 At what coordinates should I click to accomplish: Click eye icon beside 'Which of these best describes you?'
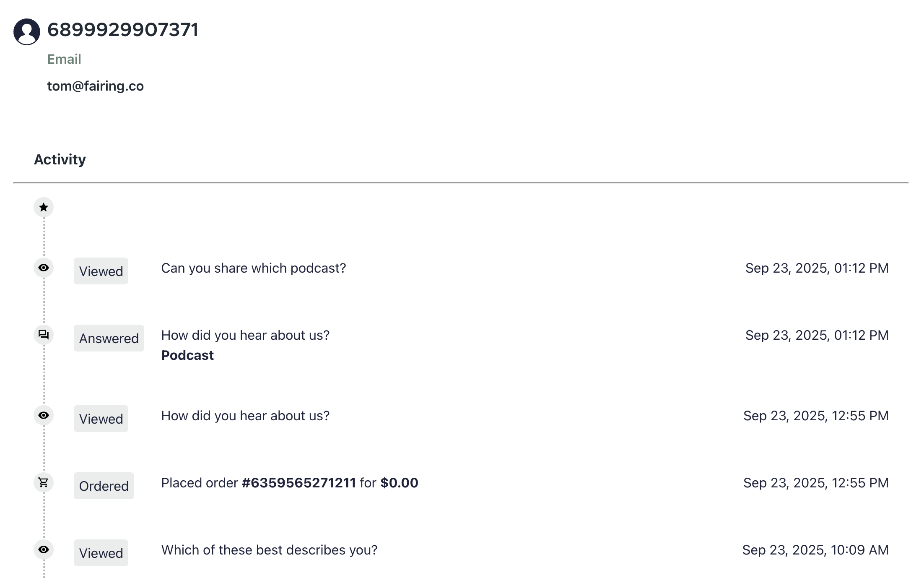click(44, 549)
